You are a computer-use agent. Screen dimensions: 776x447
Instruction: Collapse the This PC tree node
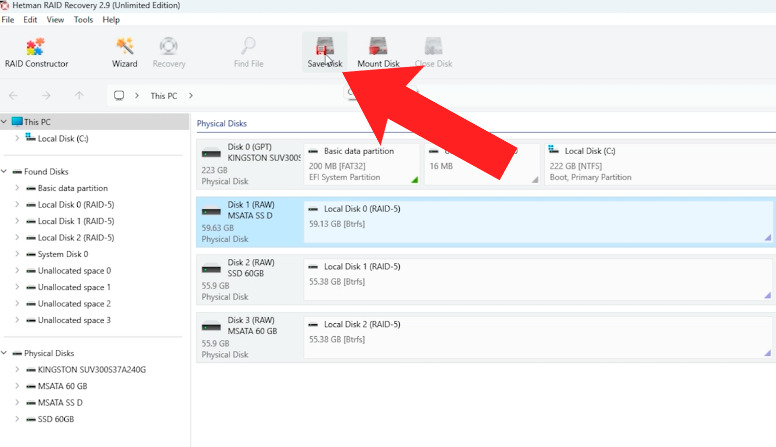4,122
